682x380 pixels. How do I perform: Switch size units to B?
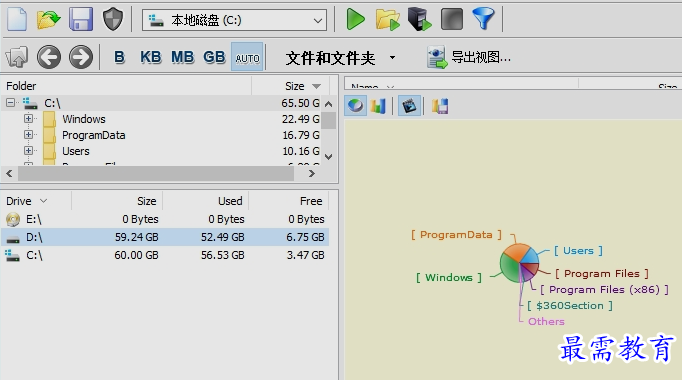(x=119, y=57)
